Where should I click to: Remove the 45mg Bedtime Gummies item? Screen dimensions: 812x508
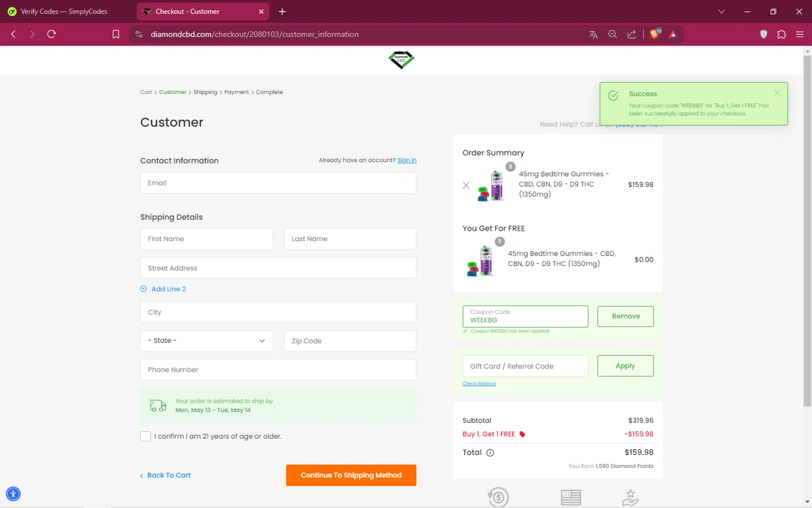466,185
